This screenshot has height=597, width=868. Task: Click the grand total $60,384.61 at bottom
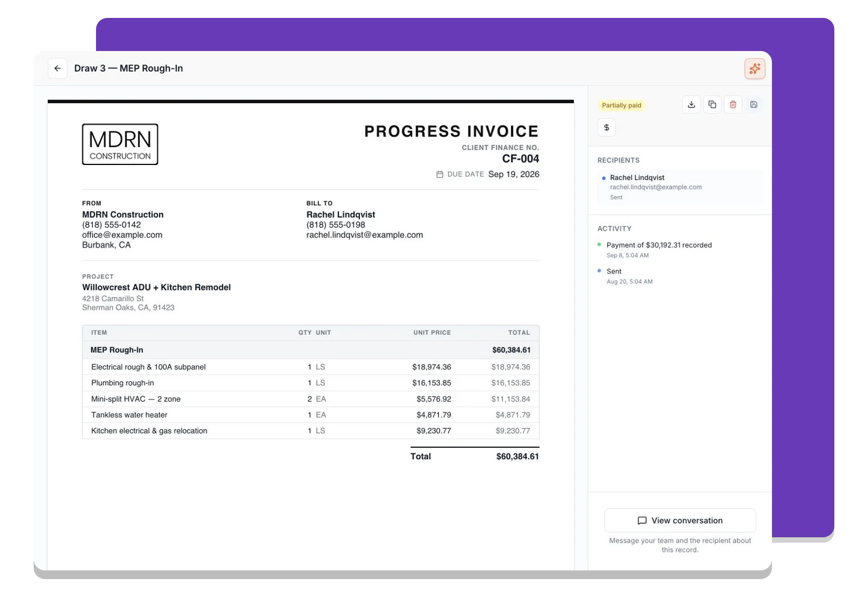pos(518,456)
